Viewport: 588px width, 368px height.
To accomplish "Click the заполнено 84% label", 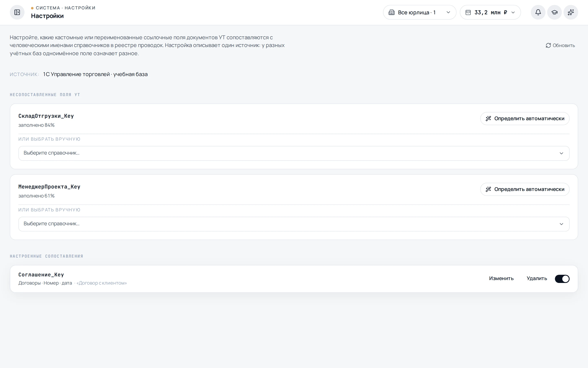I will click(x=37, y=125).
